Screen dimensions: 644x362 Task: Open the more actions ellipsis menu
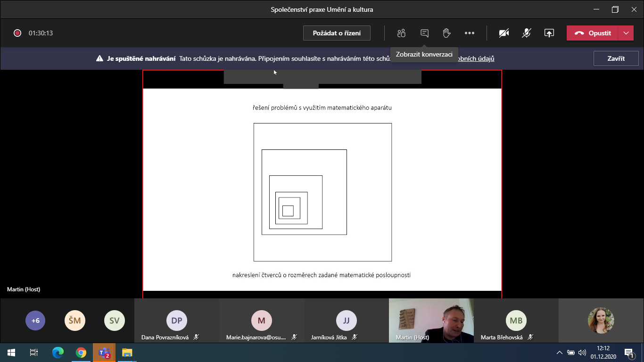[x=469, y=33]
